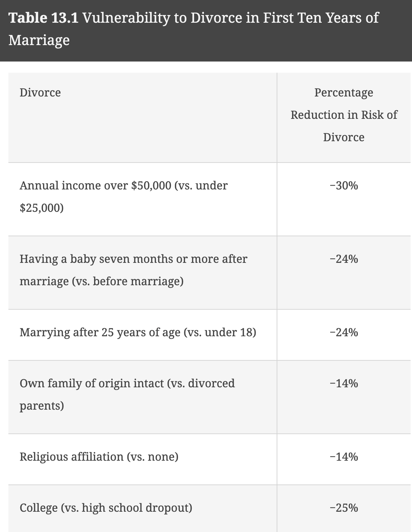
Task: Select the −24% value for marrying after 25
Action: pos(343,332)
